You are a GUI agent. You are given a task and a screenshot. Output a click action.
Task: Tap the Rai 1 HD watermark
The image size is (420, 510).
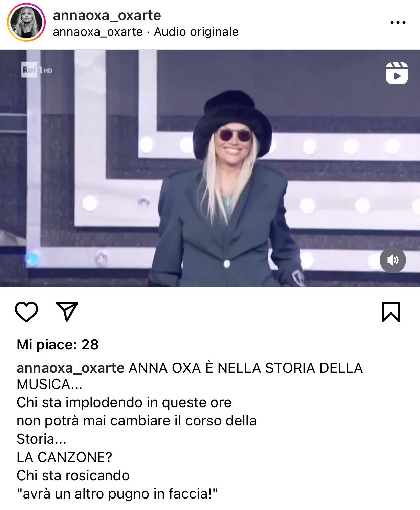(37, 70)
